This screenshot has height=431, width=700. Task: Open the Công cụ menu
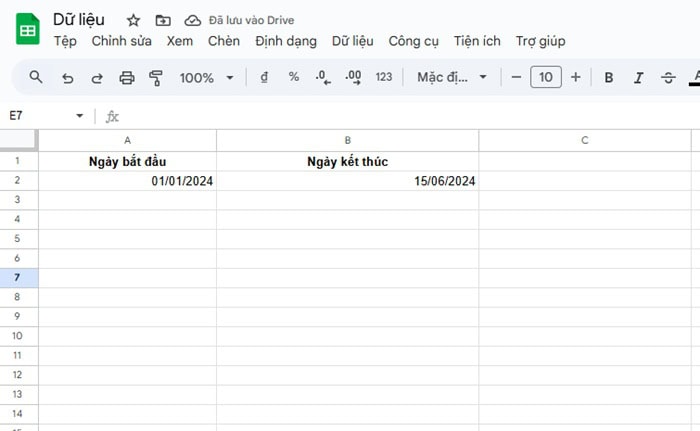[413, 41]
